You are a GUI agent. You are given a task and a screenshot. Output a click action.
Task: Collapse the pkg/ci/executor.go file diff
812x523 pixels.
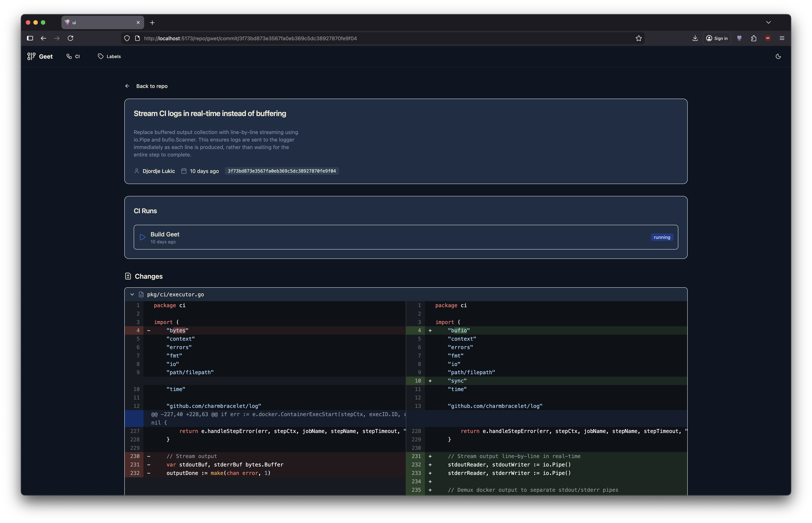click(x=132, y=294)
